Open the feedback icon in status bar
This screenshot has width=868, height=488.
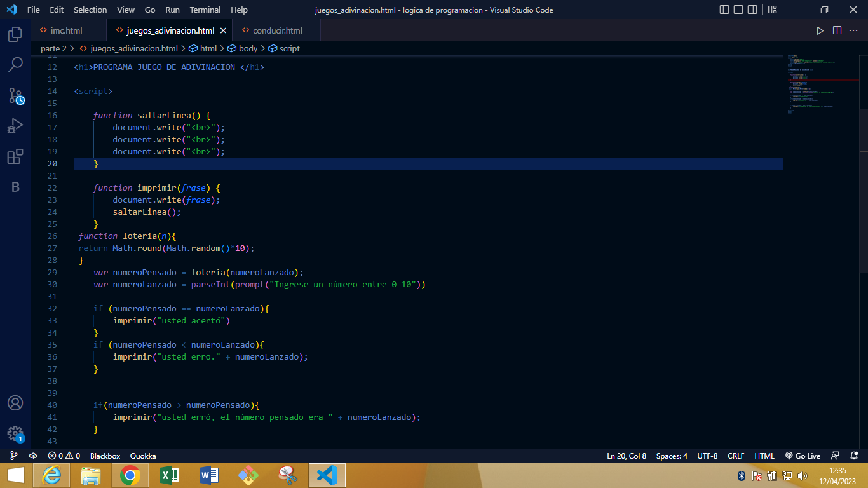tap(836, 456)
